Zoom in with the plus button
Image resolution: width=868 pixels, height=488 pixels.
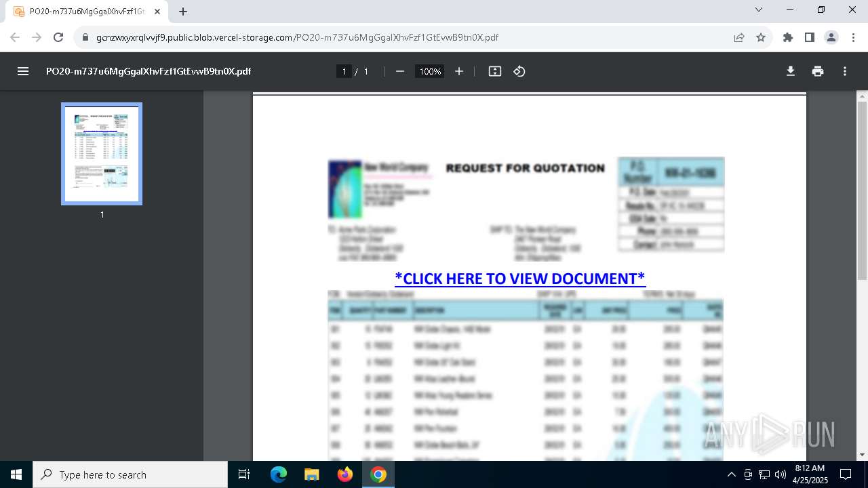coord(459,71)
